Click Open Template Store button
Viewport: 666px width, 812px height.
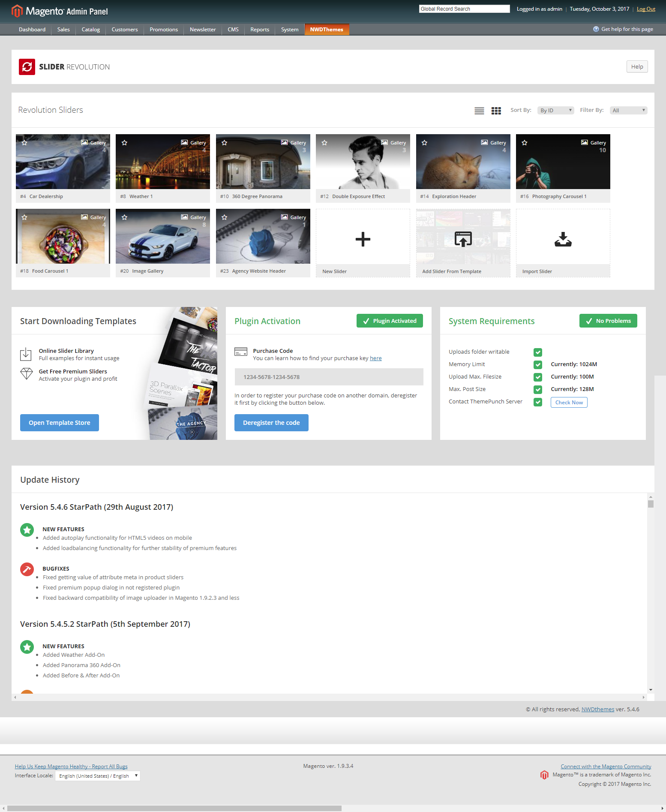click(60, 423)
